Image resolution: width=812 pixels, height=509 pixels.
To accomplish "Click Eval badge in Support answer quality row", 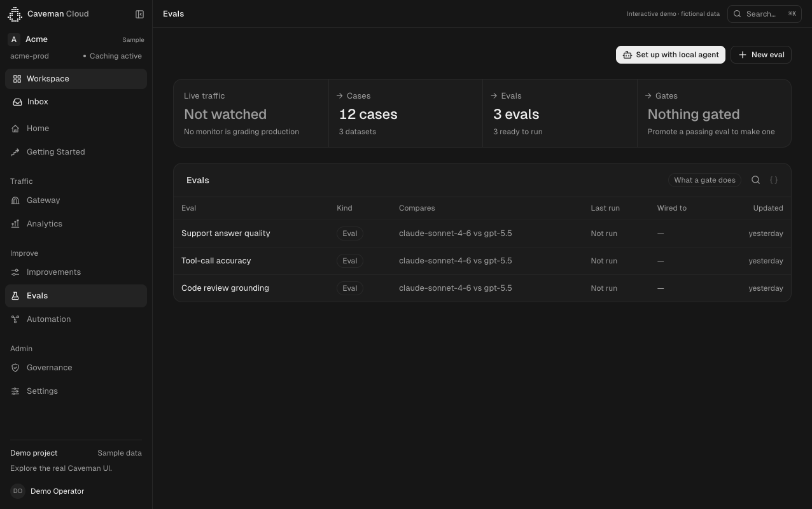I will coord(350,234).
